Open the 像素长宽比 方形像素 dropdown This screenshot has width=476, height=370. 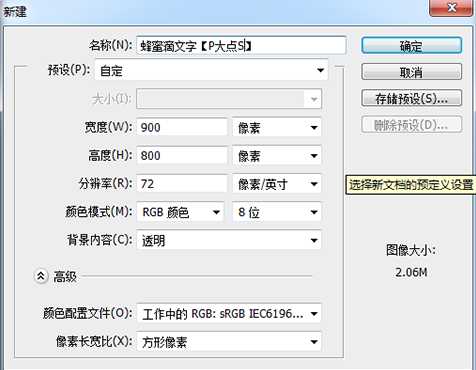click(x=229, y=342)
